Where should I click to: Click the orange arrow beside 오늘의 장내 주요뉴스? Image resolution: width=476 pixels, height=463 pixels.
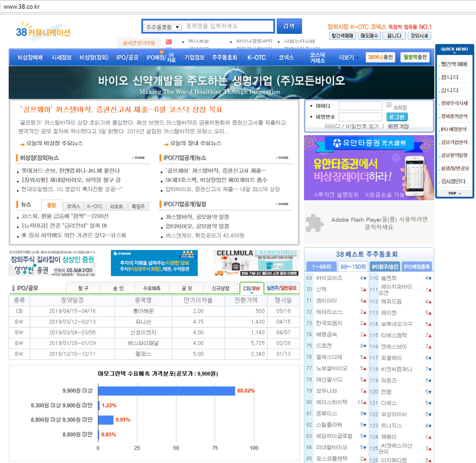[x=166, y=144]
